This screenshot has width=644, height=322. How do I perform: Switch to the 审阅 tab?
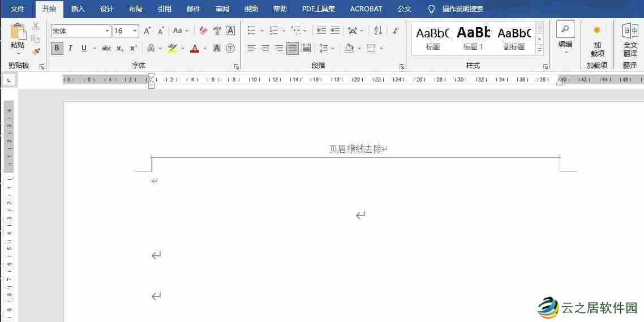[x=222, y=8]
